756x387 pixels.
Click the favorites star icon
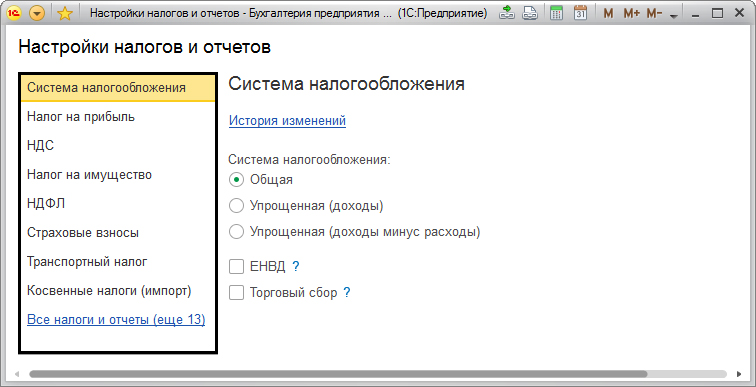tap(65, 13)
